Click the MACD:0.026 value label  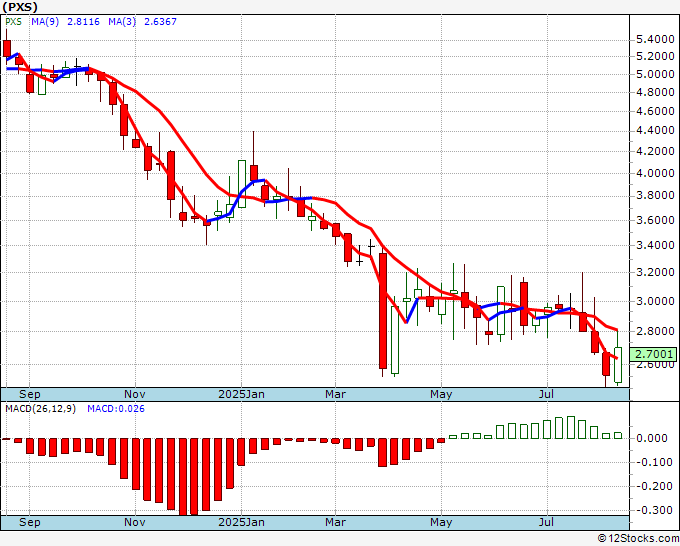pyautogui.click(x=116, y=408)
